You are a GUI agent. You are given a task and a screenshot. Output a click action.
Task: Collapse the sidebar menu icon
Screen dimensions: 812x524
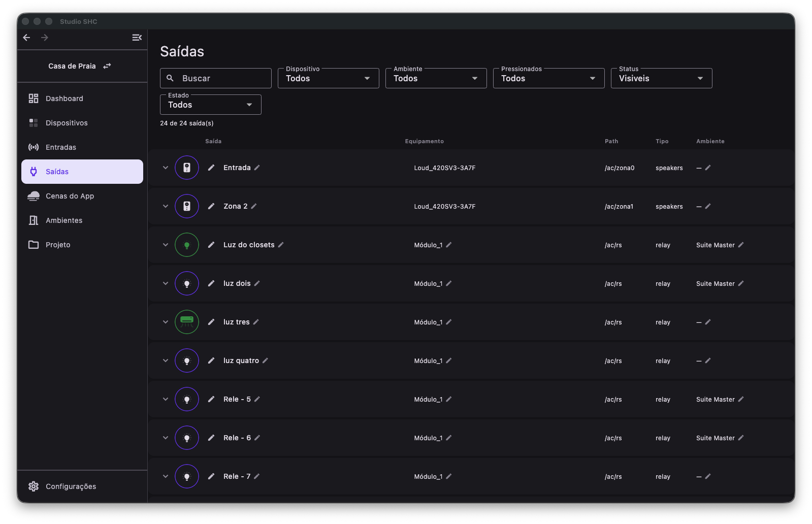tap(137, 38)
